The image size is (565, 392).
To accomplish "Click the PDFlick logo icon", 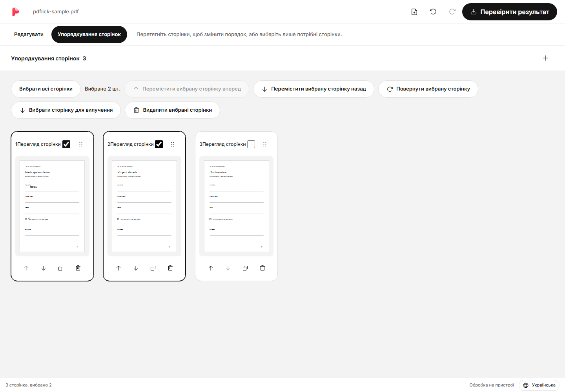I will [15, 12].
